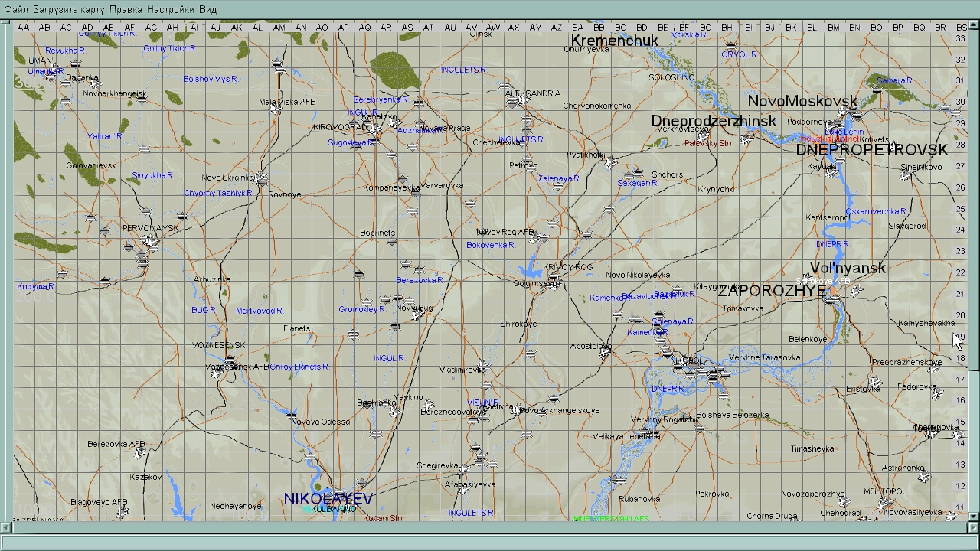Select the airfield icon at Alexandria
The width and height of the screenshot is (980, 551).
pyautogui.click(x=523, y=100)
